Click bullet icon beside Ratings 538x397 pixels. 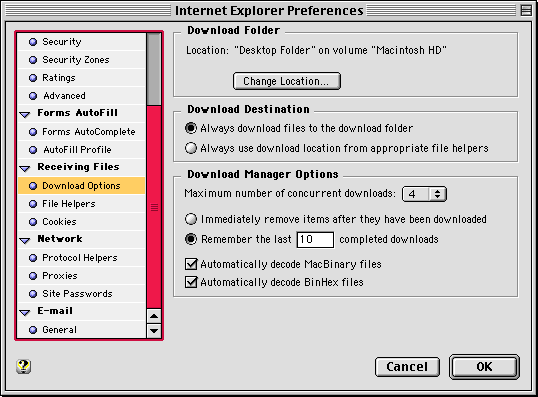point(33,78)
